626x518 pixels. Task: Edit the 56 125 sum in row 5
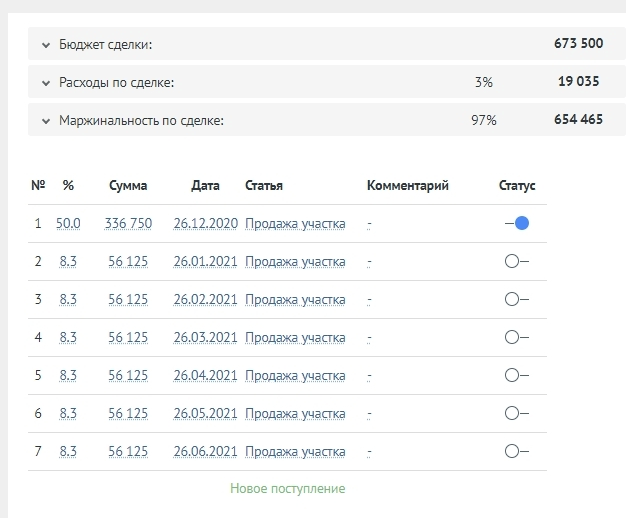[x=128, y=375]
